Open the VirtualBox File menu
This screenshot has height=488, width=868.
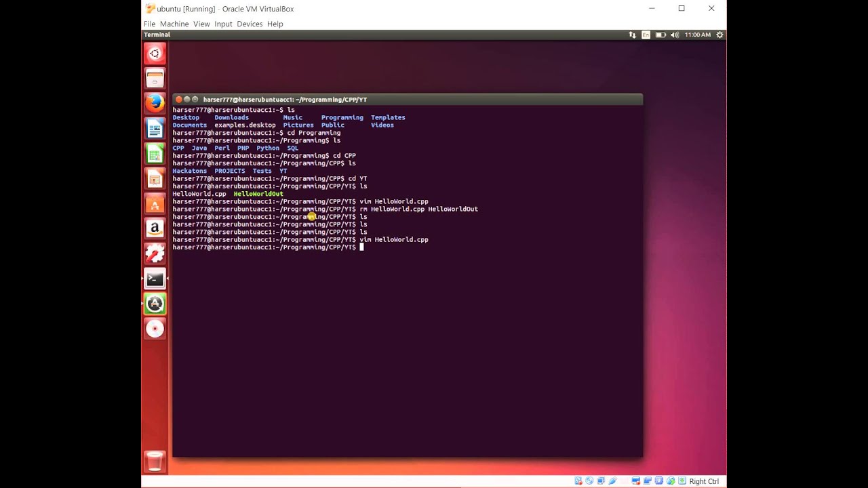[149, 24]
